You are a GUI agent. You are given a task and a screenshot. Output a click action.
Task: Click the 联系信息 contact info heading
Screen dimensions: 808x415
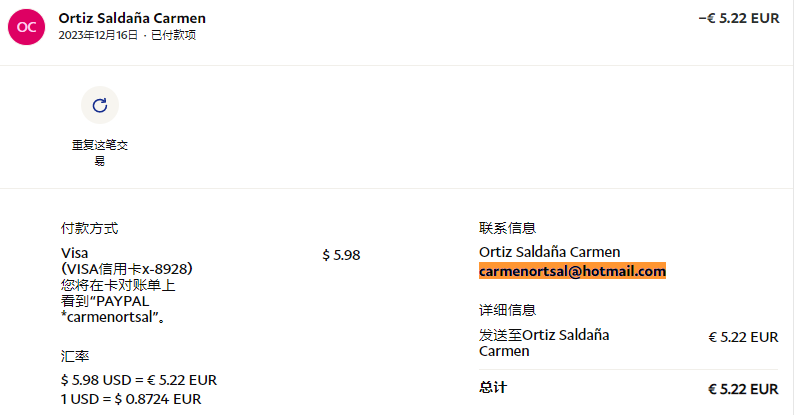point(508,228)
